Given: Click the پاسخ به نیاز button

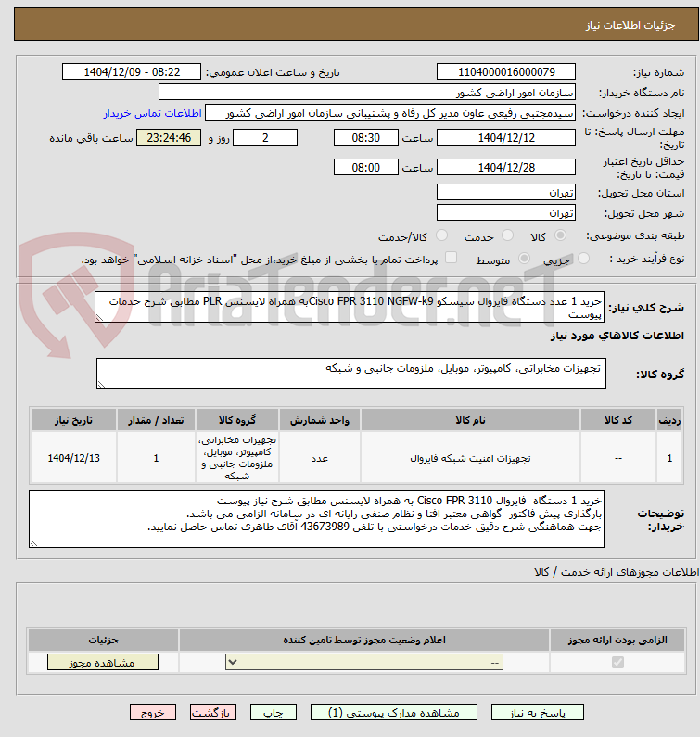Looking at the screenshot, I should pyautogui.click(x=538, y=713).
